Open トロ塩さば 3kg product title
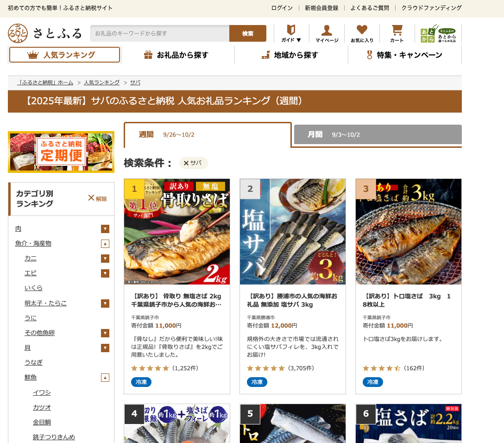504x443 pixels. 407,300
